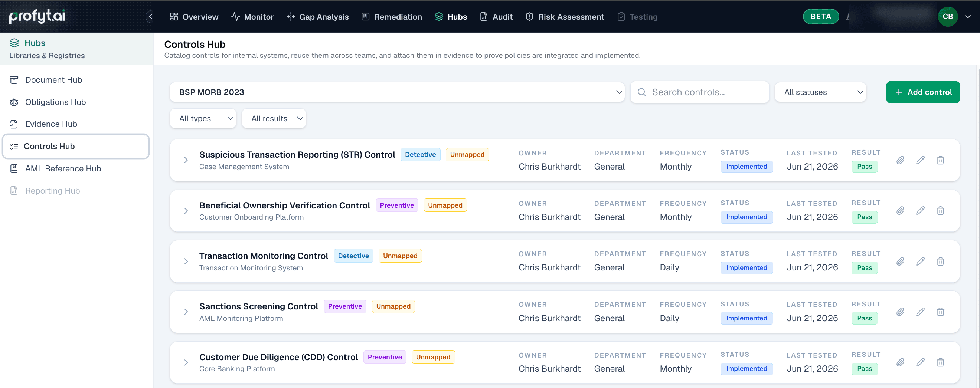Edit the Transaction Monitoring Control

pyautogui.click(x=920, y=261)
